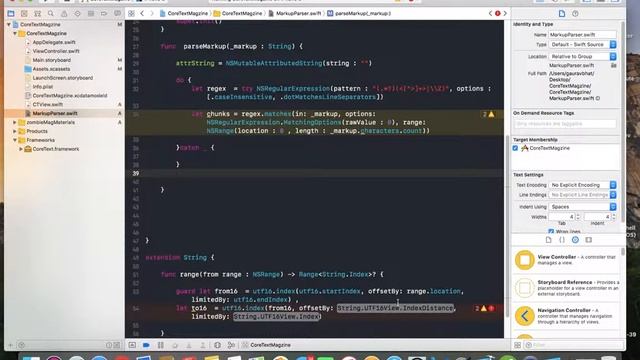Open the Issue navigator warning tab
Viewport: 640px width, 360px height.
[x=64, y=13]
